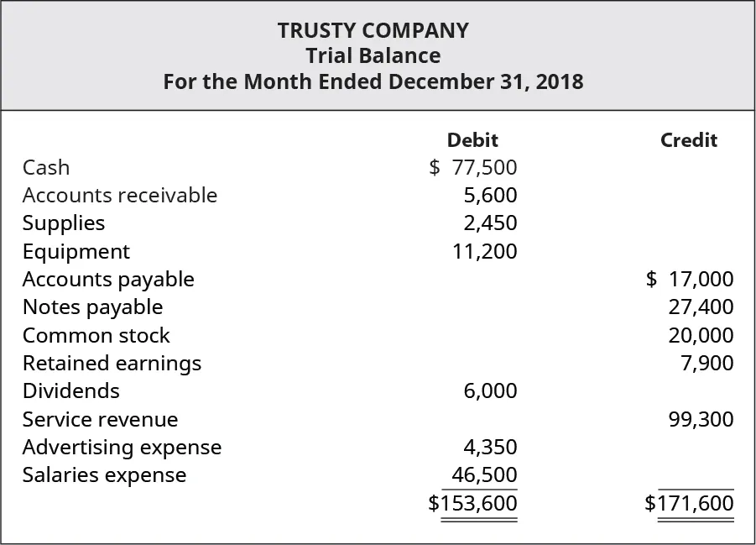The width and height of the screenshot is (756, 545).
Task: Click the Credit column header
Action: coord(689,140)
